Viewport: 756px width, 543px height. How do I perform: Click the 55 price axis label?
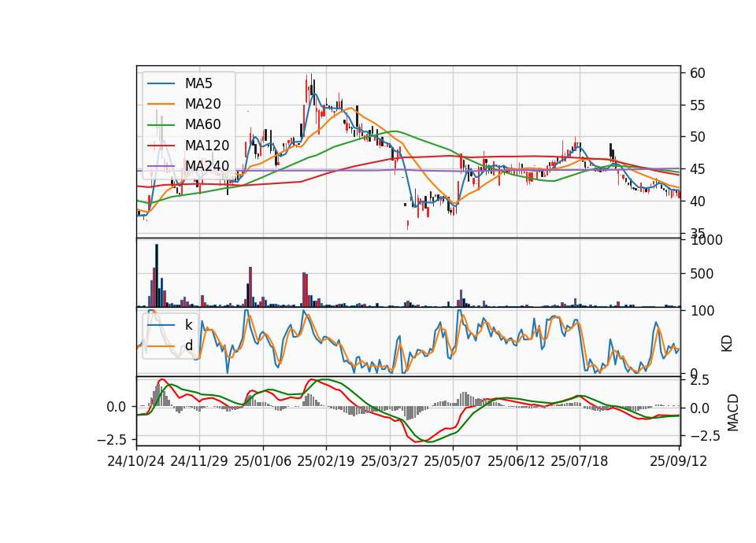698,105
